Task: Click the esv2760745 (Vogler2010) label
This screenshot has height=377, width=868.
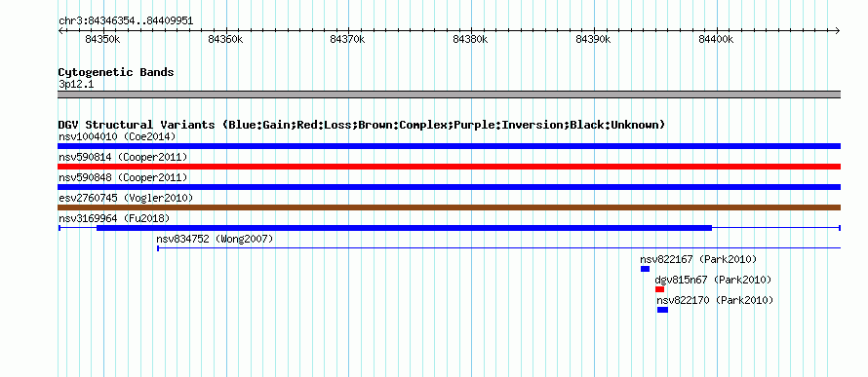Action: pos(126,198)
